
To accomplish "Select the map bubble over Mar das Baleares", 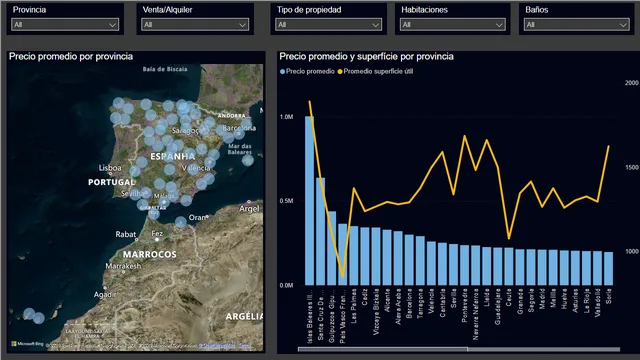I will [x=248, y=160].
